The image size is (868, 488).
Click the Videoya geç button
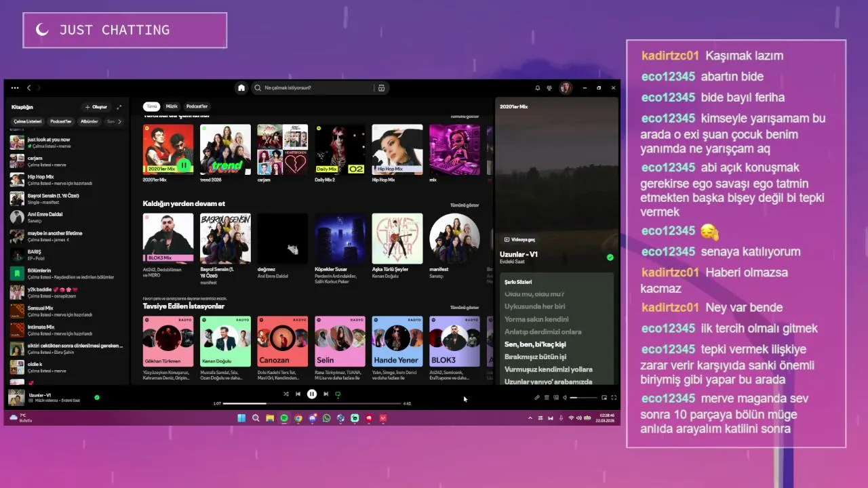(x=519, y=239)
